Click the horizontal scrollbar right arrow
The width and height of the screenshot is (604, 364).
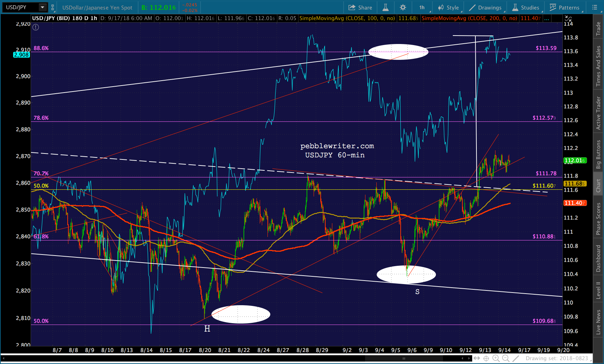(469, 358)
